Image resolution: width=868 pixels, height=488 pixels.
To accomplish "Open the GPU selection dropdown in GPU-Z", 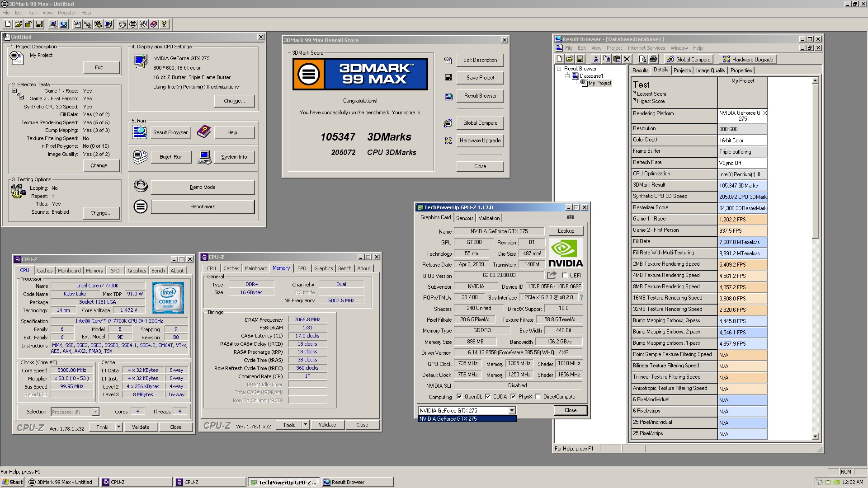I will tap(512, 410).
